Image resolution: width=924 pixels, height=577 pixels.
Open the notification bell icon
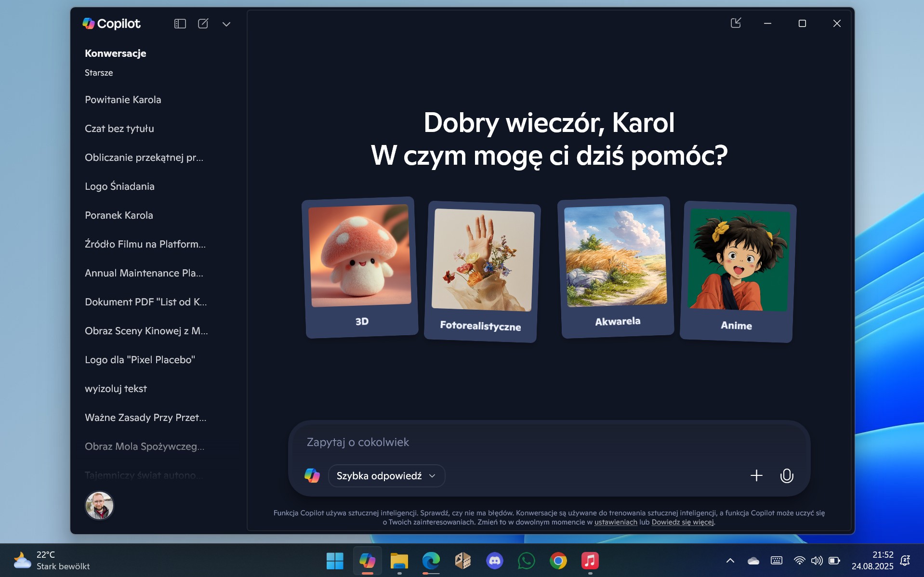tap(905, 561)
